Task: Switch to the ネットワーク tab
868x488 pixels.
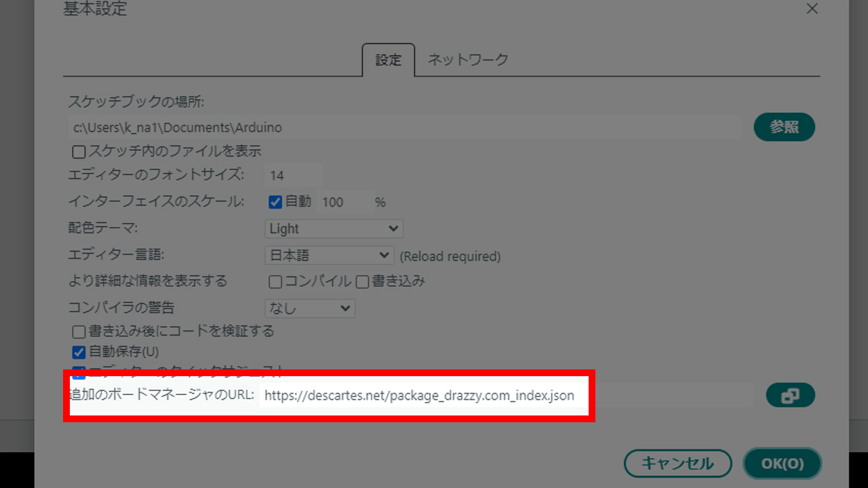Action: (x=467, y=60)
